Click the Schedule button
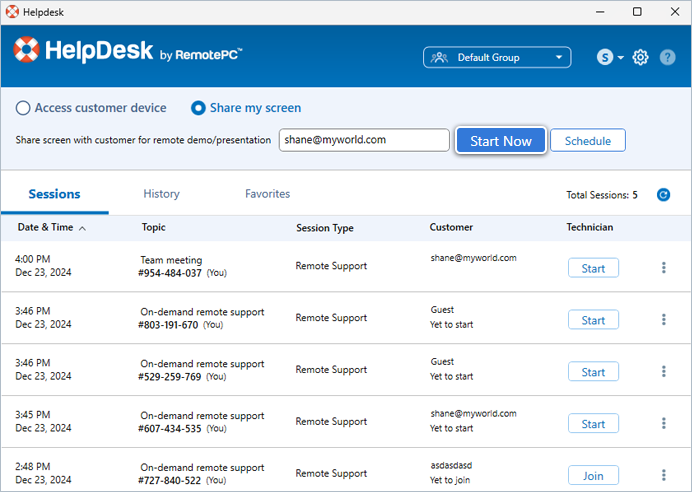The height and width of the screenshot is (492, 692). pos(587,141)
